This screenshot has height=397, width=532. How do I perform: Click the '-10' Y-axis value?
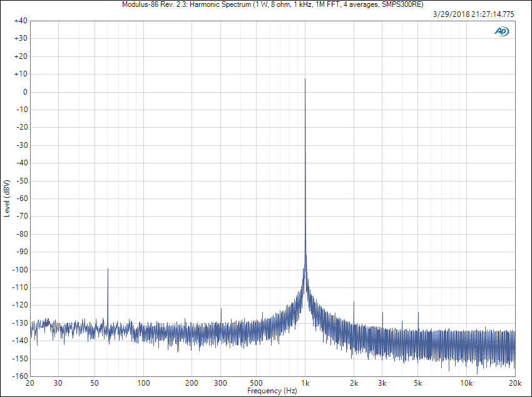pos(22,110)
